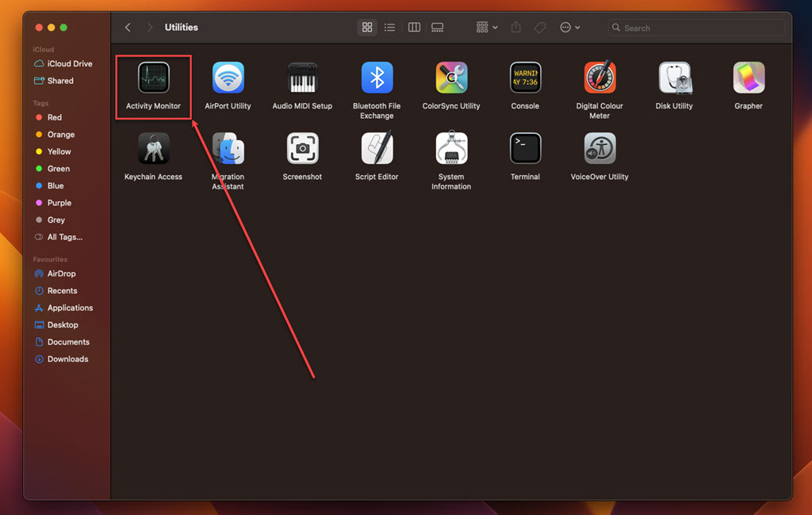Viewport: 812px width, 515px height.
Task: Select the Terminal app icon
Action: [x=525, y=148]
